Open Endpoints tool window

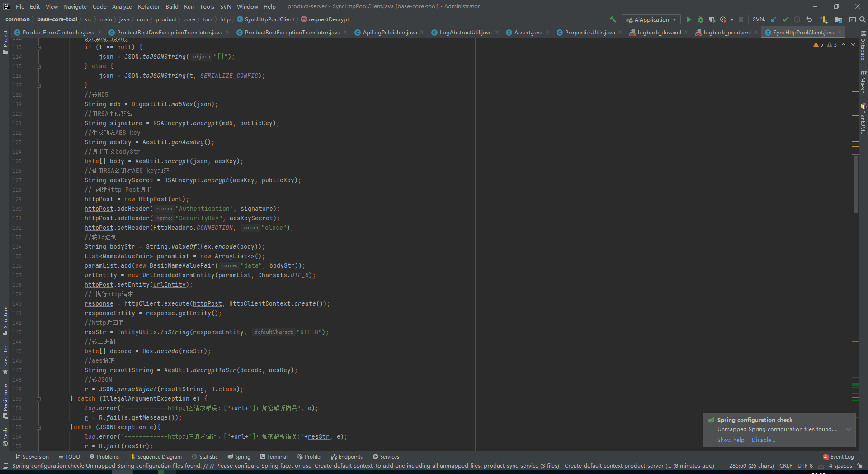347,457
